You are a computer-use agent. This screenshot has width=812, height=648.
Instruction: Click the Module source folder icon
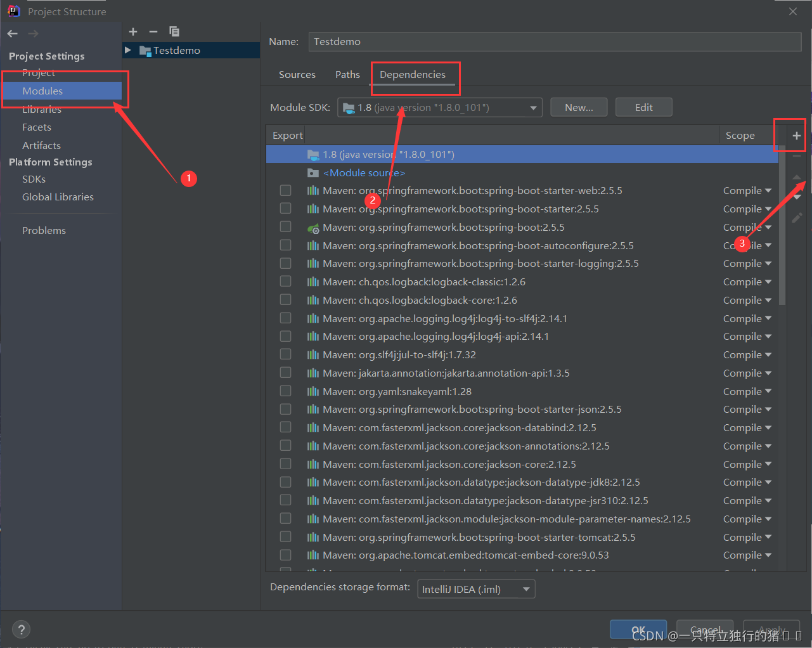click(x=313, y=172)
